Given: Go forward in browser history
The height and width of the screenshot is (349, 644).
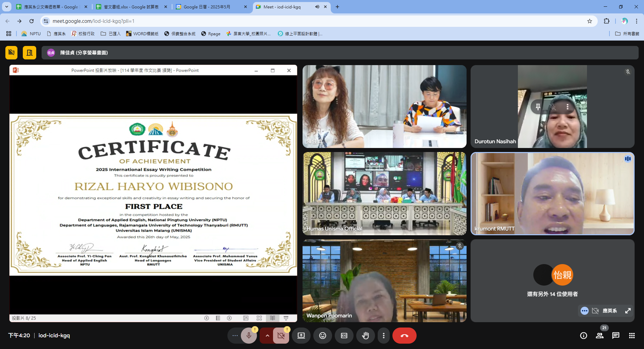Looking at the screenshot, I should (19, 21).
